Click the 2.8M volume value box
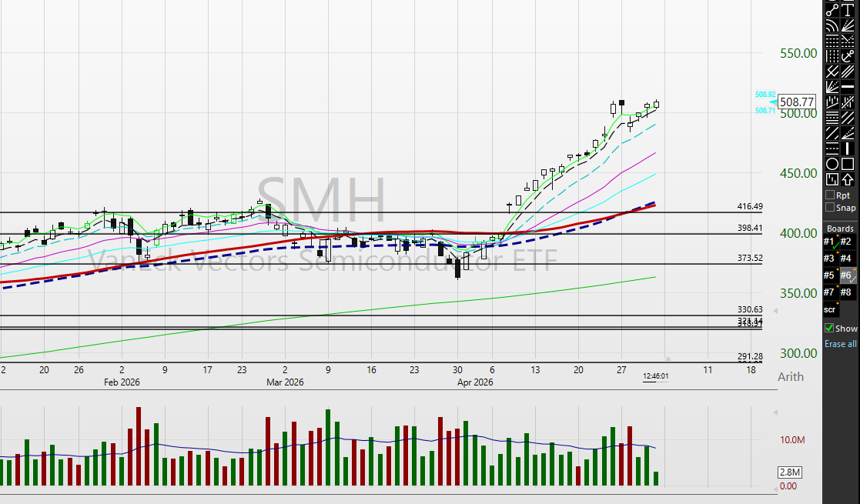 [790, 472]
